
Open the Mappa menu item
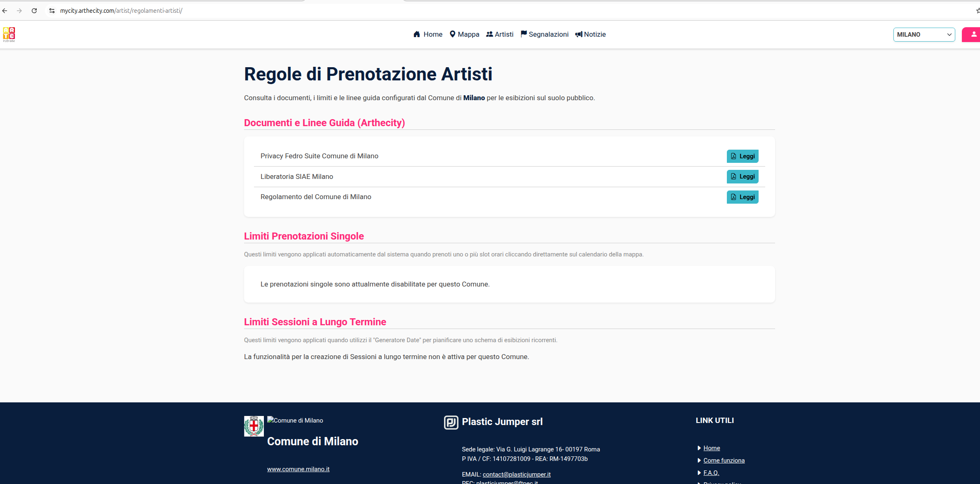click(x=465, y=34)
